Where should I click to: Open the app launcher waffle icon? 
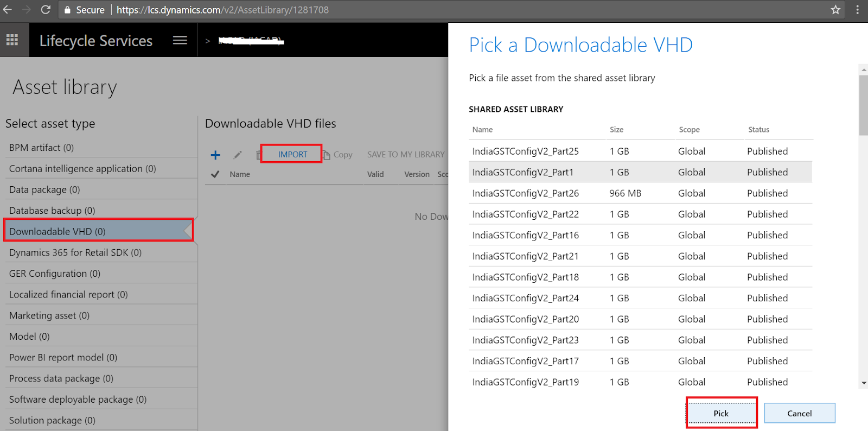coord(12,40)
